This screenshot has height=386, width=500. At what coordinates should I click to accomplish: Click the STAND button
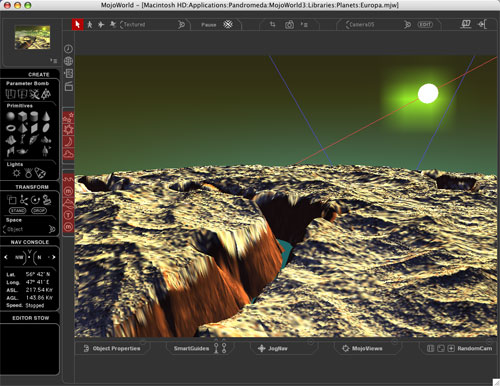(18, 211)
